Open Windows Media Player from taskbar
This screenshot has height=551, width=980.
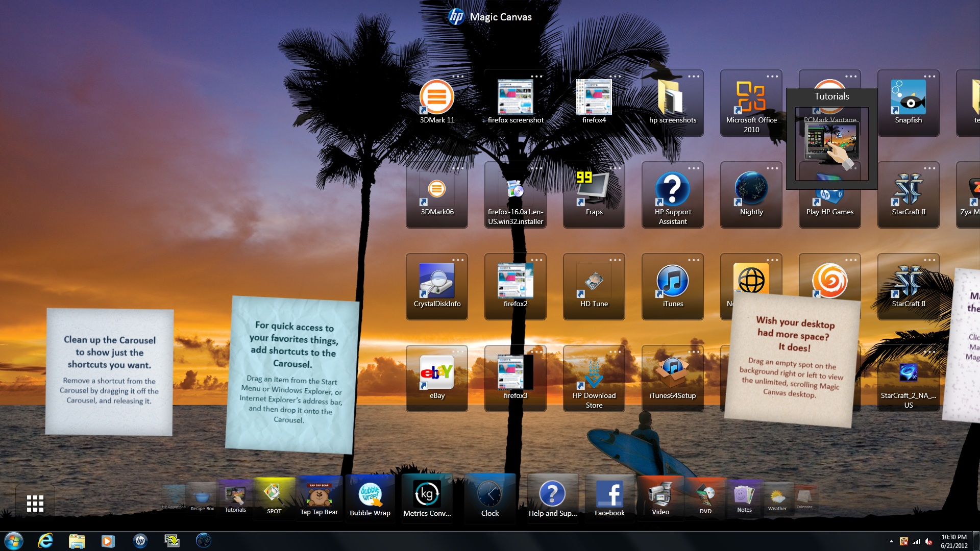[x=108, y=541]
